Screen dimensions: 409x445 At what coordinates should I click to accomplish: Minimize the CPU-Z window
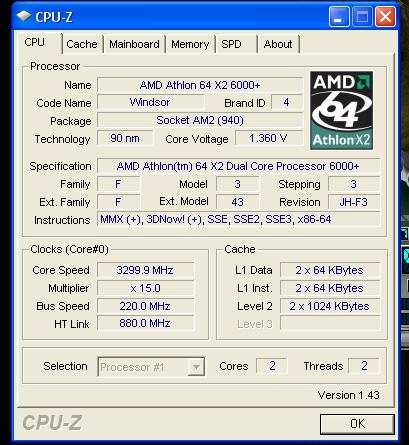point(338,16)
